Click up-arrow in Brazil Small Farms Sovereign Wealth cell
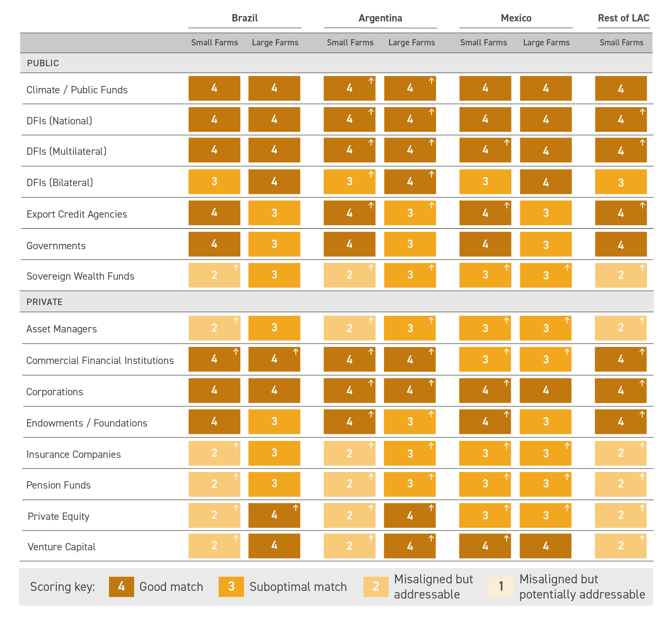Screen dimensions: 672x627 [x=236, y=268]
